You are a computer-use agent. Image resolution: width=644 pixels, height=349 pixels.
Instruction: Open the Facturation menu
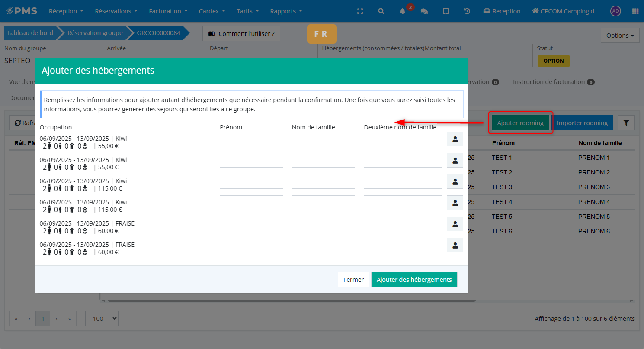168,11
